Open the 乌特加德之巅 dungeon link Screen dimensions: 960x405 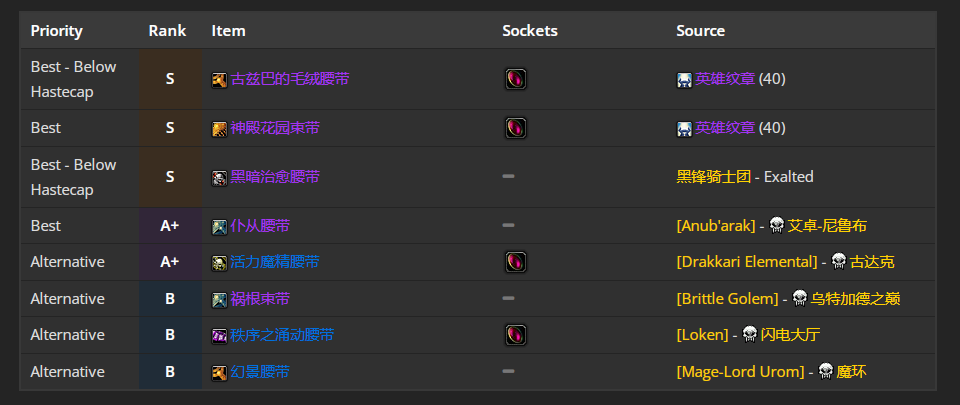[x=855, y=299]
